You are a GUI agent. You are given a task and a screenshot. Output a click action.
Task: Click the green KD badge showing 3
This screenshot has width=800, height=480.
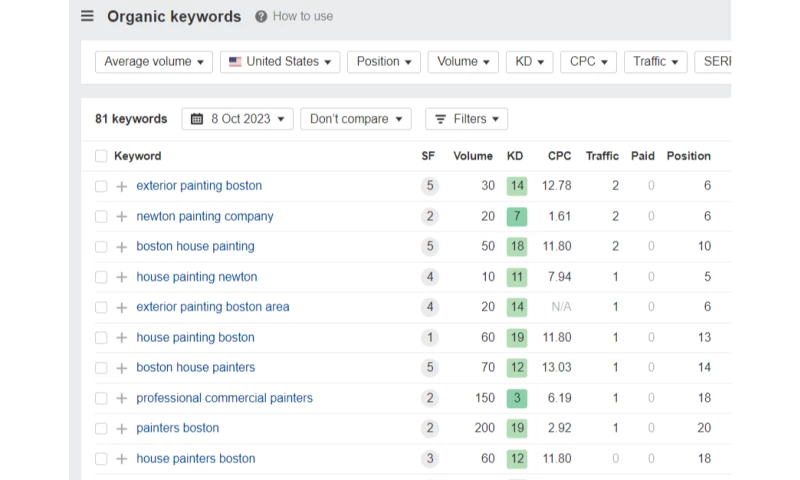[516, 398]
